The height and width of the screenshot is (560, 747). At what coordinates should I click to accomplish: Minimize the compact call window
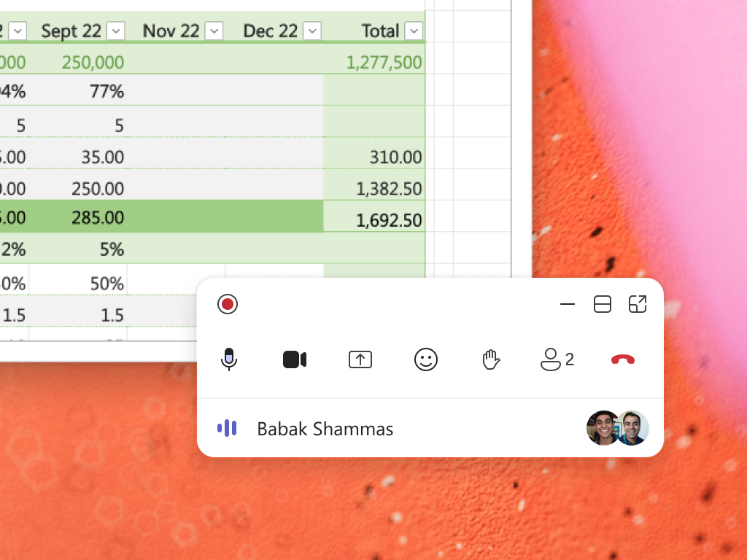pyautogui.click(x=568, y=304)
